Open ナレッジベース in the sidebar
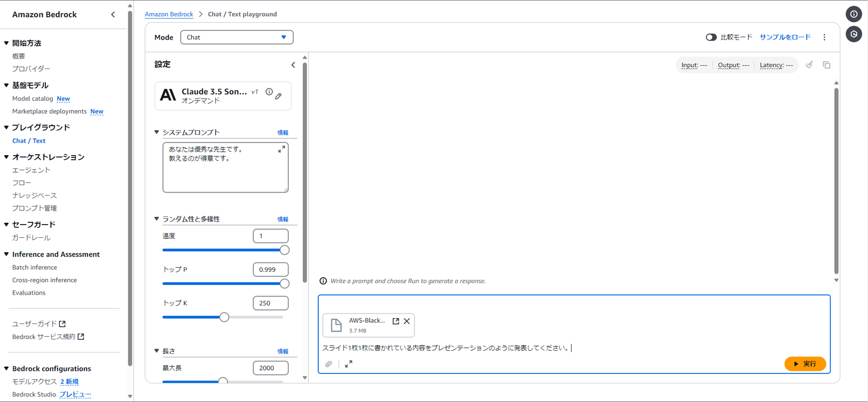Viewport: 868px width, 402px height. coord(35,195)
